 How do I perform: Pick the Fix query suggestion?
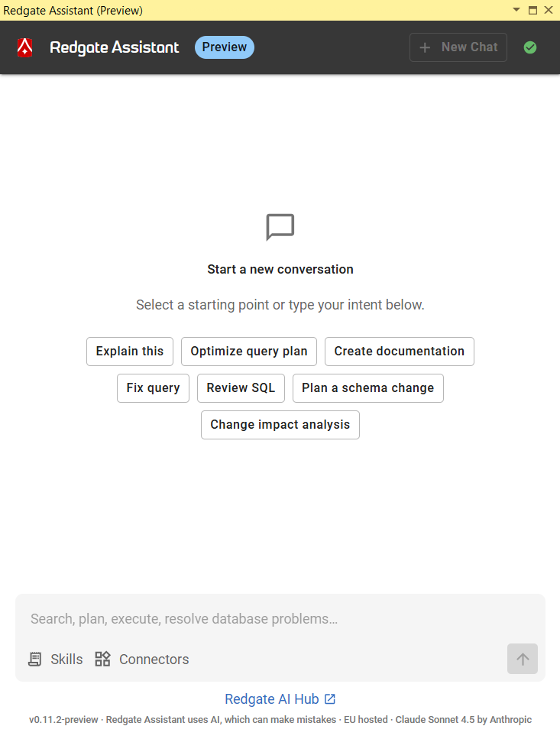153,388
